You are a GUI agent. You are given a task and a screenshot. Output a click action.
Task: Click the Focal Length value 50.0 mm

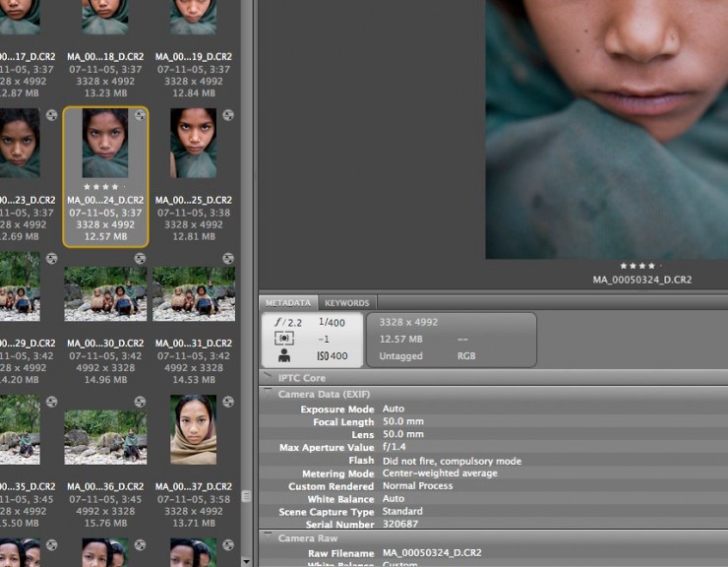pos(403,421)
